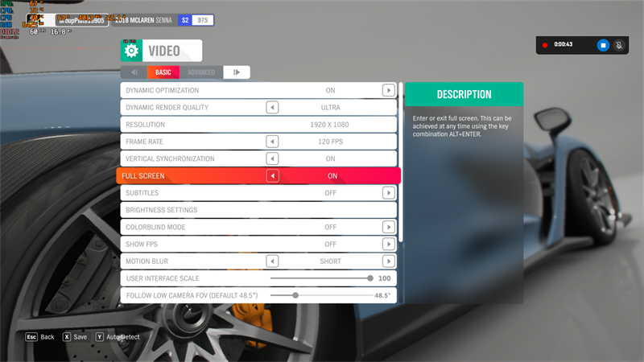Select the Vertical Synchronization label

pos(170,158)
